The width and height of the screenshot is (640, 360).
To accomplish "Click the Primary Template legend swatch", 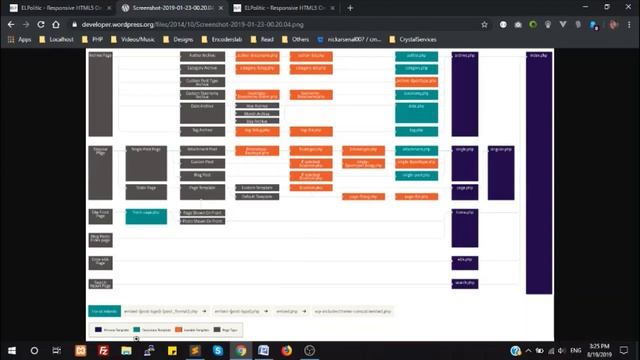I will 98,329.
